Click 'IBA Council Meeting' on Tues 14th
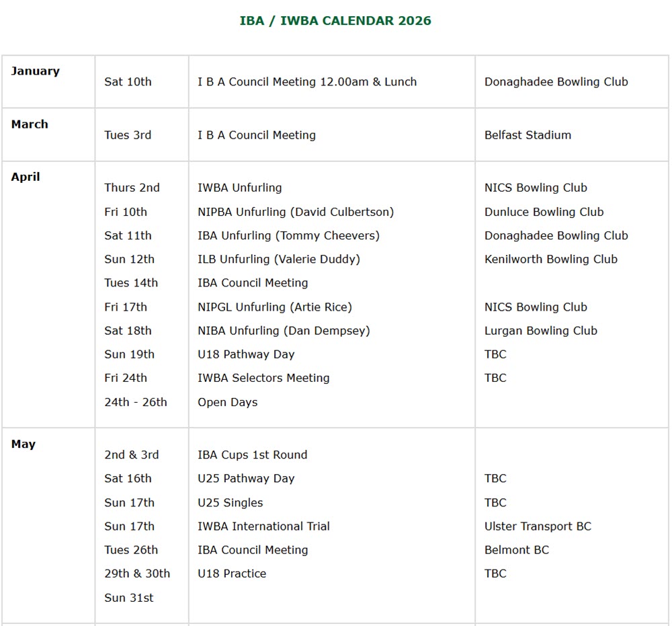Screen dimensions: 672x626 pyautogui.click(x=253, y=283)
